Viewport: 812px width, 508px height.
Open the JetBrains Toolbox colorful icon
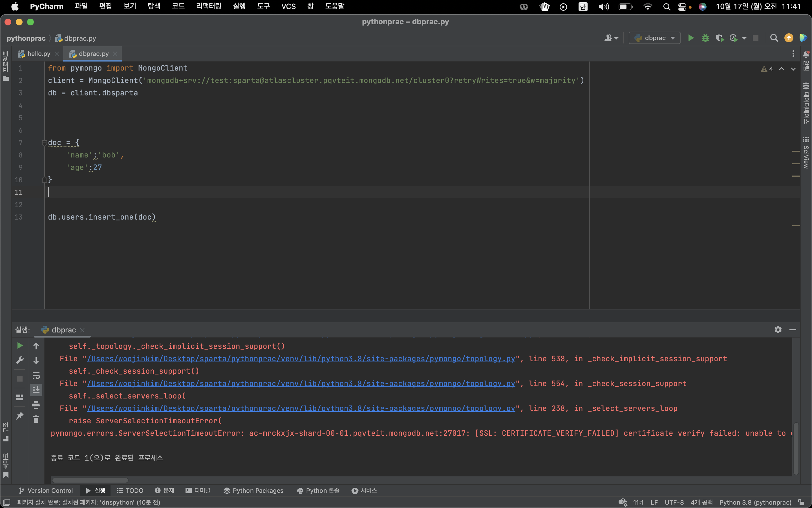tap(803, 38)
